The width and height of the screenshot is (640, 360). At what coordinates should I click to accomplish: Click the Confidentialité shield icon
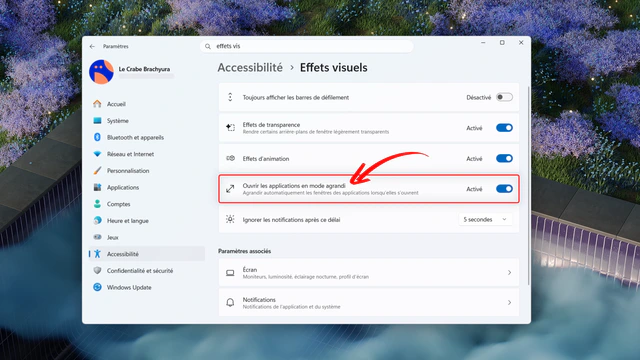tap(97, 270)
